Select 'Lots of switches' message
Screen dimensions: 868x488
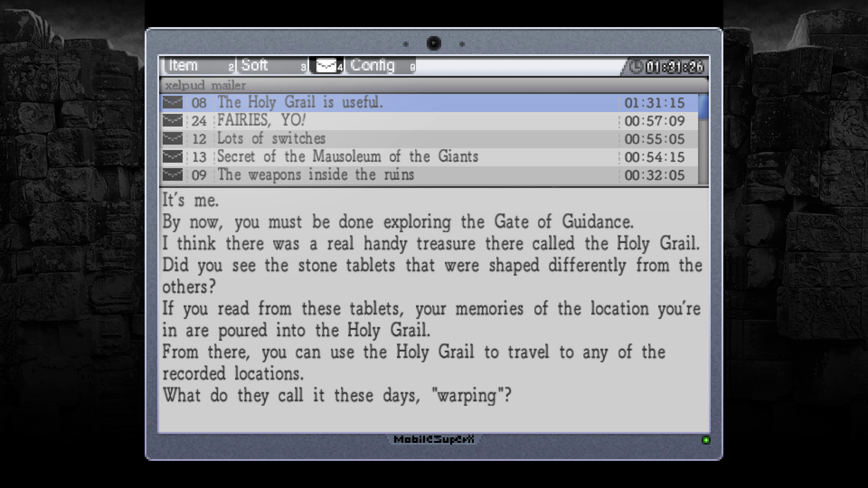pyautogui.click(x=271, y=139)
